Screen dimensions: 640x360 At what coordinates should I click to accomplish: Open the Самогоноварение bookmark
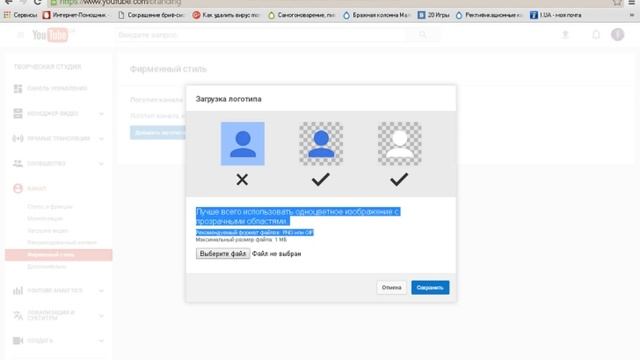[x=301, y=15]
